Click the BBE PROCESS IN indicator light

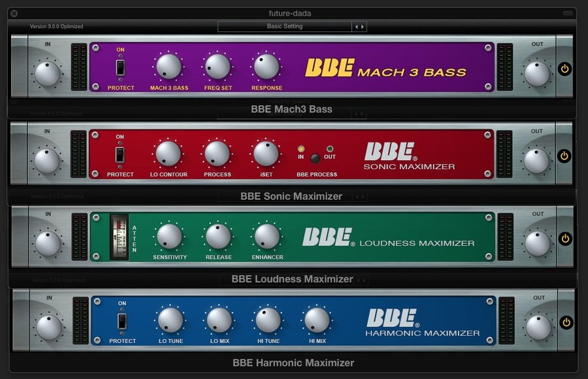click(x=301, y=149)
